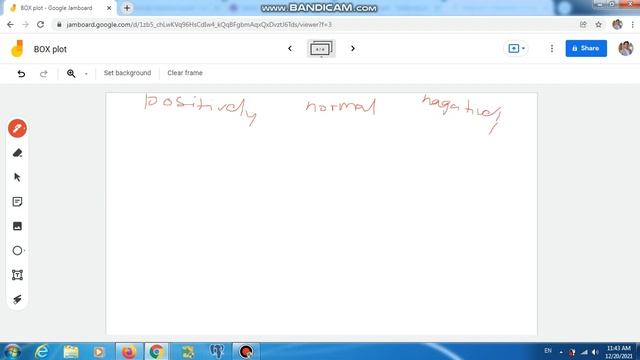Add a sticky note
The width and height of the screenshot is (640, 360).
[x=17, y=202]
